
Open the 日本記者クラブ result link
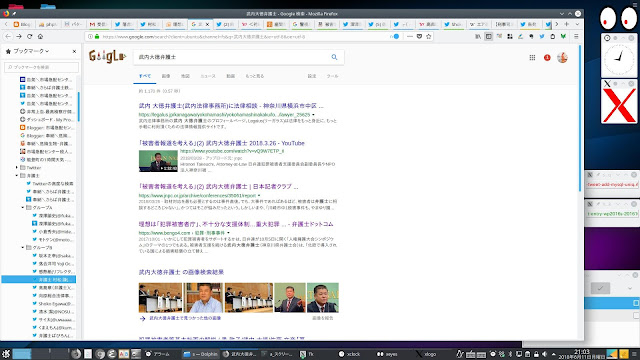pyautogui.click(x=218, y=187)
